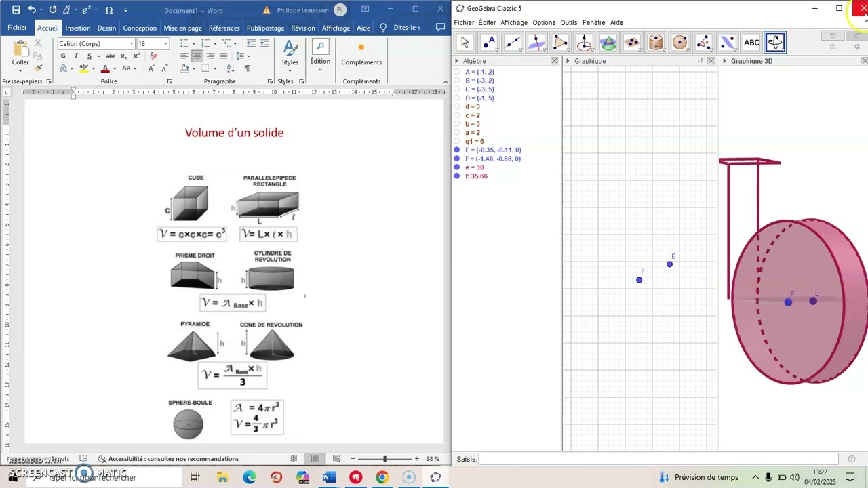Select the Move (arrow) tool in GeoGebra

(465, 43)
